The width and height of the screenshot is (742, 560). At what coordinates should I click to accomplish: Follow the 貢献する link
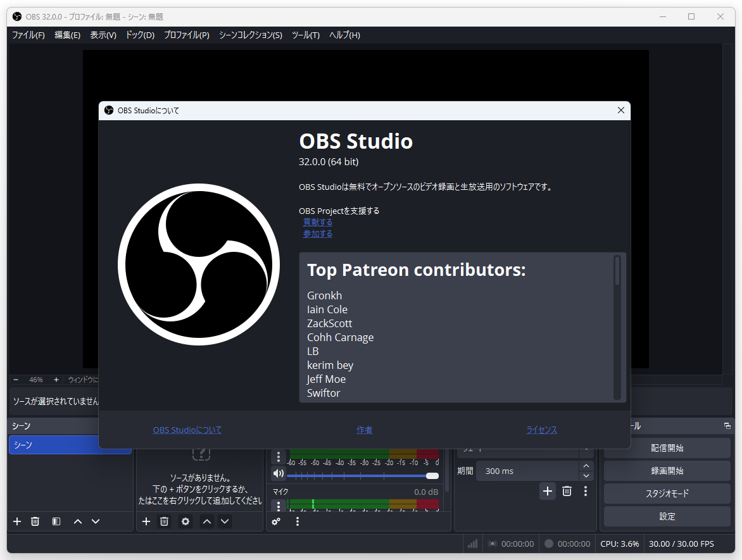pos(317,221)
